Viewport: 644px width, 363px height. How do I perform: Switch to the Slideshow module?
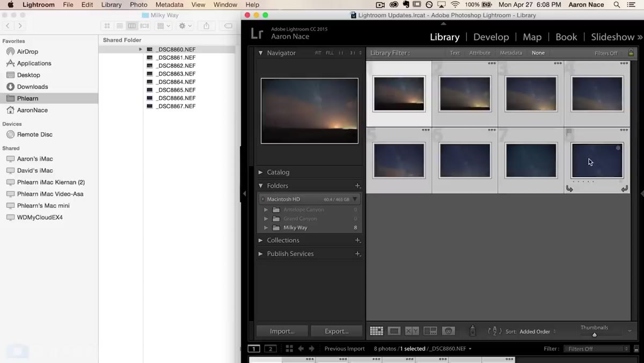coord(612,37)
